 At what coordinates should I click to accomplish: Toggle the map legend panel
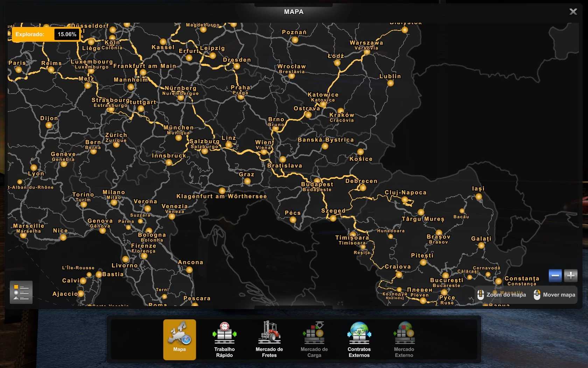(x=21, y=292)
